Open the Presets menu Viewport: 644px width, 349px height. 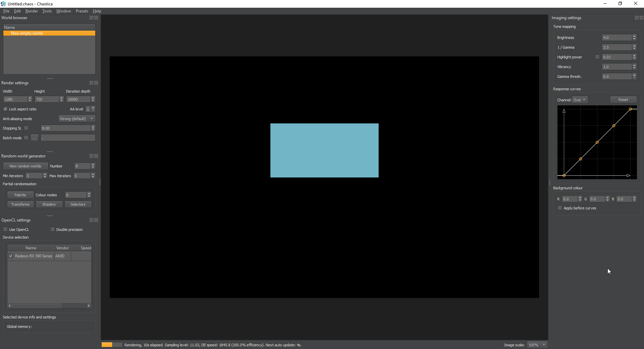pyautogui.click(x=82, y=11)
